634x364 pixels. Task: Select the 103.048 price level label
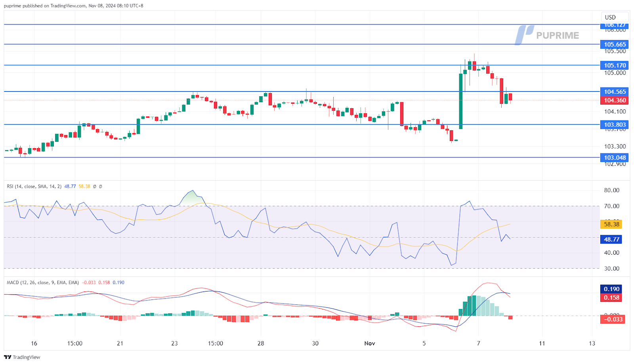[614, 158]
